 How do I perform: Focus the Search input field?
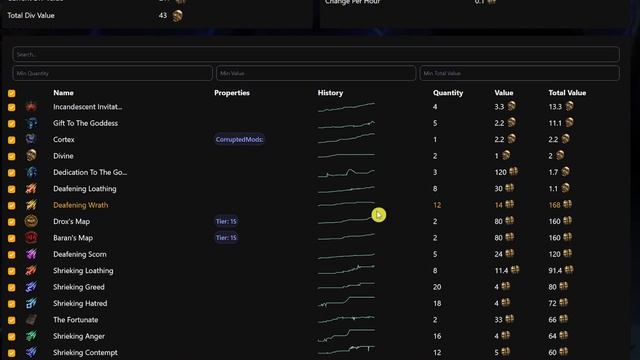pyautogui.click(x=316, y=54)
